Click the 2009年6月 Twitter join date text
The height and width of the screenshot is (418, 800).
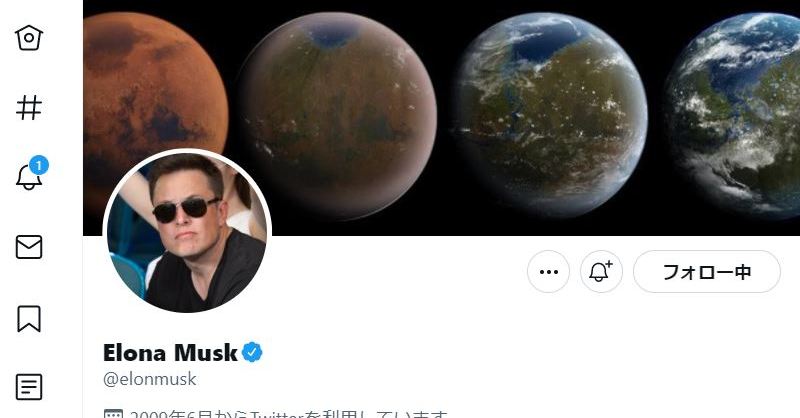[x=288, y=414]
